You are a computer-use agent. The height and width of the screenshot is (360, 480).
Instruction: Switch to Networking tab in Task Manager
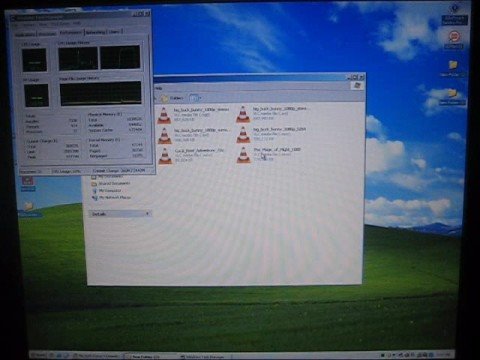95,32
